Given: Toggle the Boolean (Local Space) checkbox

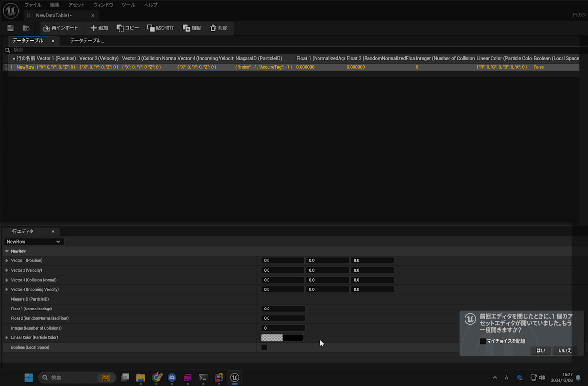Looking at the screenshot, I should [264, 347].
